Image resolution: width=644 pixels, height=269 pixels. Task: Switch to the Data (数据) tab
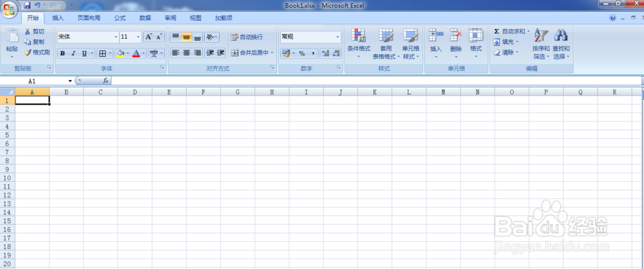(145, 18)
